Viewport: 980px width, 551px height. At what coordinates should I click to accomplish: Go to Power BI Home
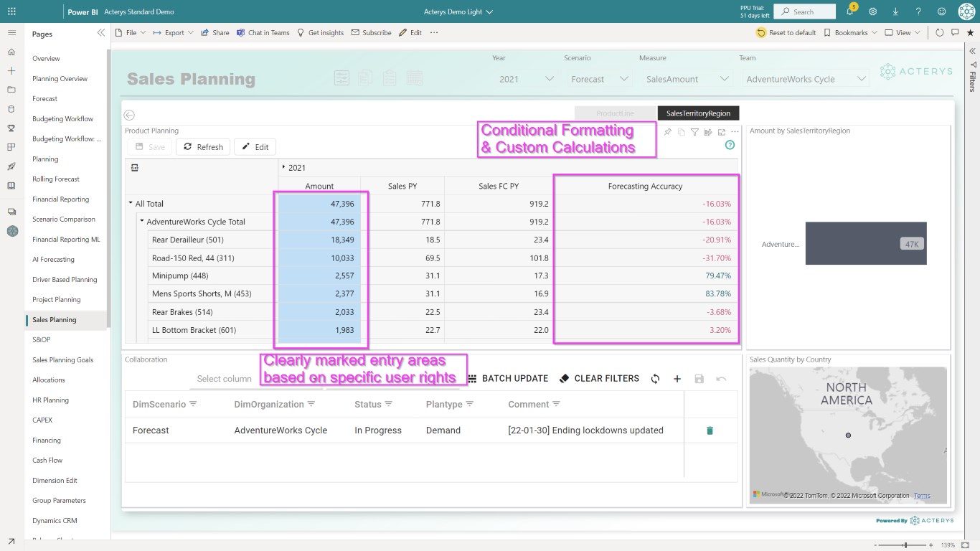(11, 52)
